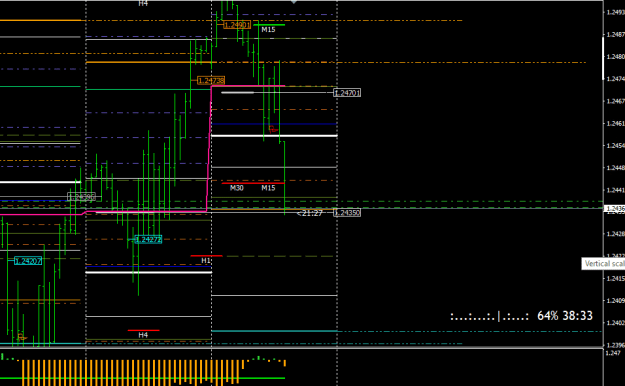Select the cyan 1.24272 price label
Viewport: 625px width, 386px height.
[x=148, y=239]
